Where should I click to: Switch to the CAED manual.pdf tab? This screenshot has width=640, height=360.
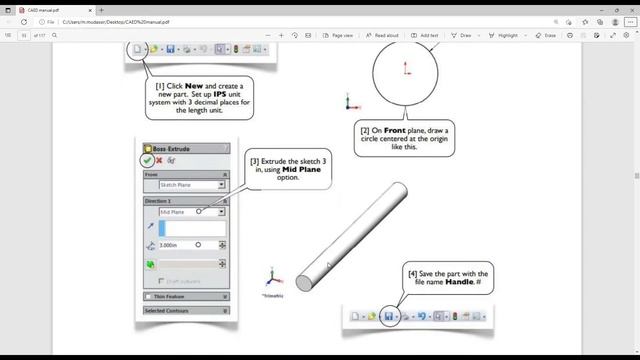[55, 10]
